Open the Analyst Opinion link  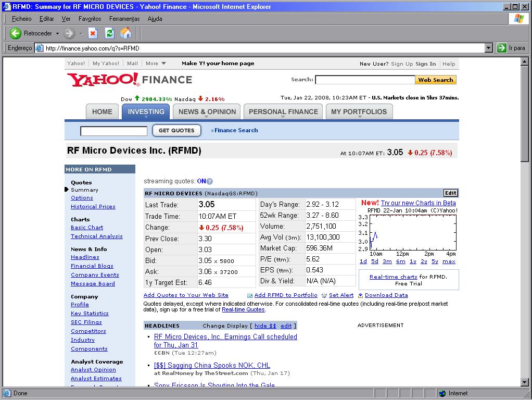tap(93, 370)
